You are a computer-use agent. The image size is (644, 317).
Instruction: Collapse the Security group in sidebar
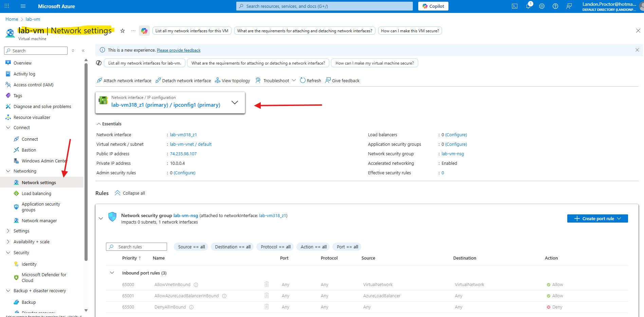point(8,252)
